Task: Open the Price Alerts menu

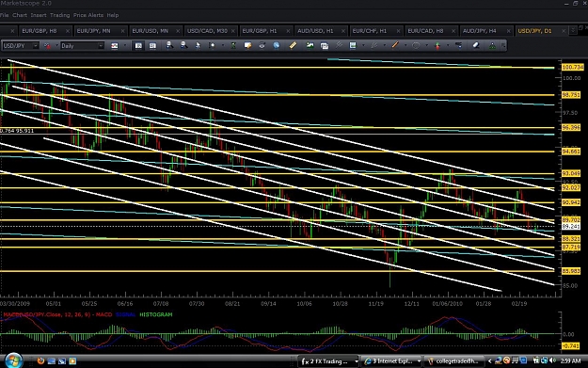Action: (x=88, y=15)
